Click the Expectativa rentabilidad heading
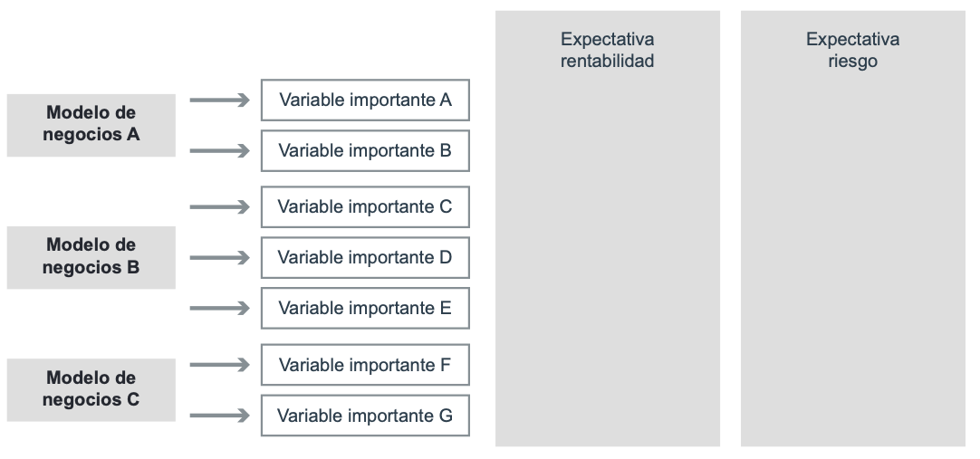Image resolution: width=980 pixels, height=459 pixels. [x=608, y=50]
